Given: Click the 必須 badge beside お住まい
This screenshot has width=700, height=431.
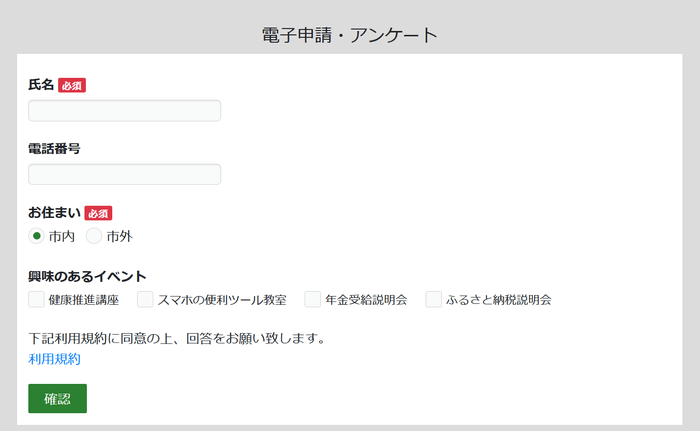Looking at the screenshot, I should click(x=98, y=213).
